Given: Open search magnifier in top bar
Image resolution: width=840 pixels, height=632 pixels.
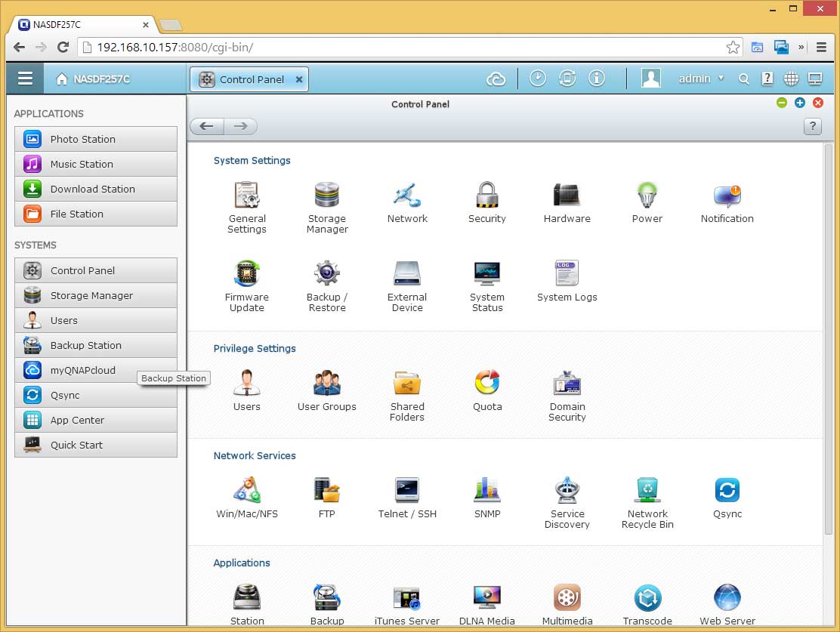Looking at the screenshot, I should pos(743,79).
